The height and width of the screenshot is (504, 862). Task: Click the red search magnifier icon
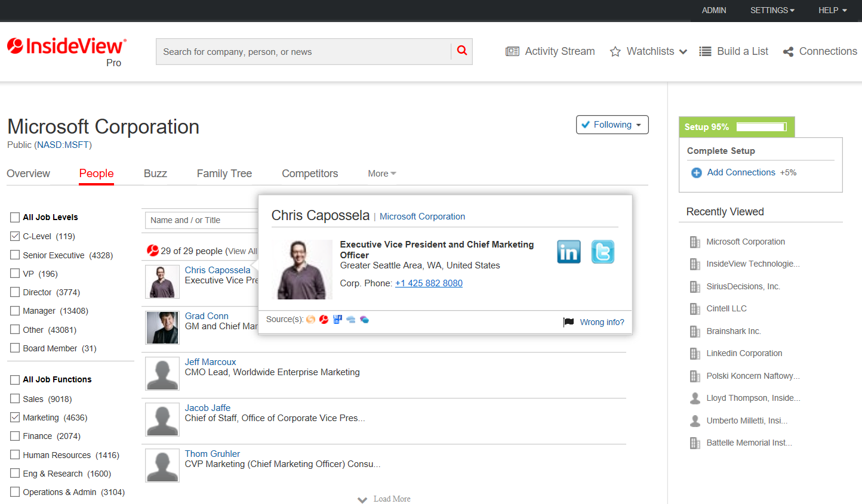click(x=461, y=51)
